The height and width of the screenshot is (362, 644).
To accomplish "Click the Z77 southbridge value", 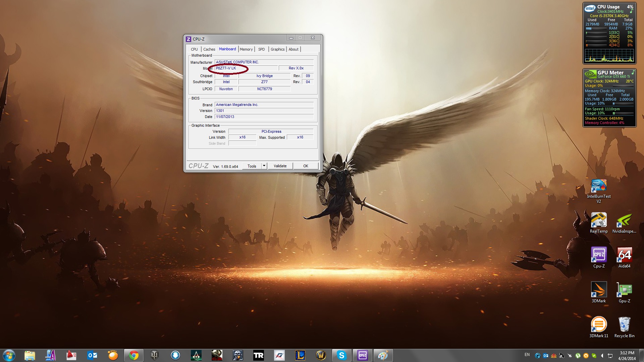I will point(265,82).
